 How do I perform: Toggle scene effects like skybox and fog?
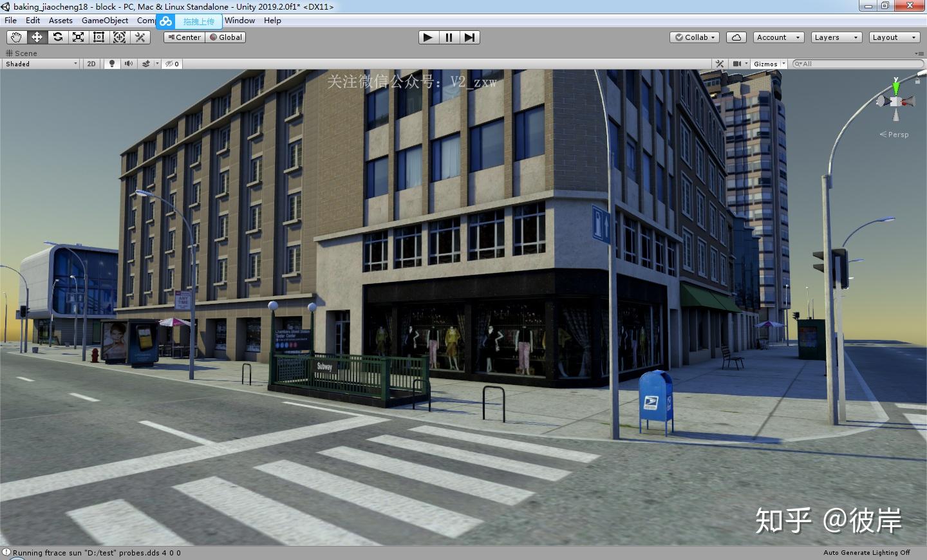(146, 64)
